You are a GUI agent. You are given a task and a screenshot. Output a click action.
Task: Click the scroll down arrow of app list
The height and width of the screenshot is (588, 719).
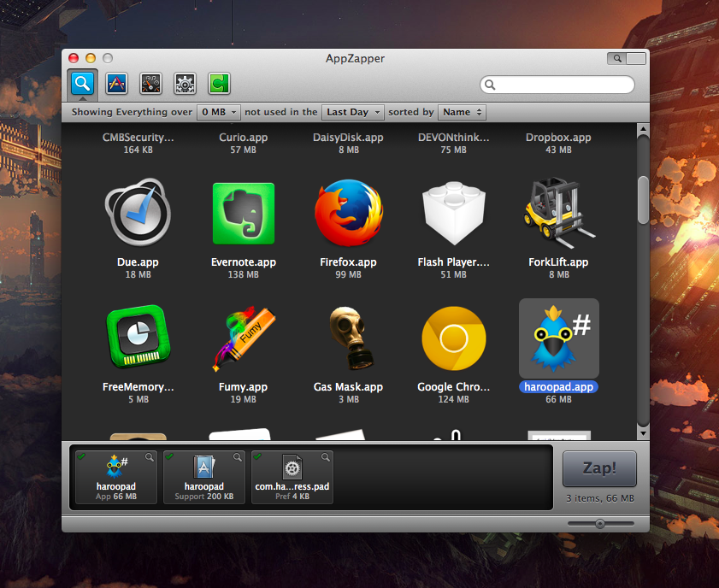(644, 433)
